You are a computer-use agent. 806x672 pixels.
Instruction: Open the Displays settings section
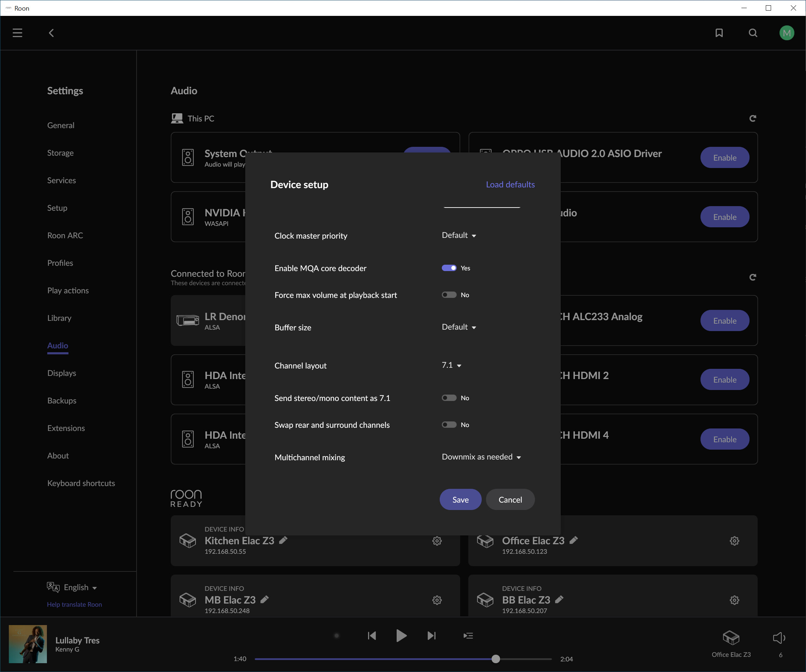[x=61, y=373]
